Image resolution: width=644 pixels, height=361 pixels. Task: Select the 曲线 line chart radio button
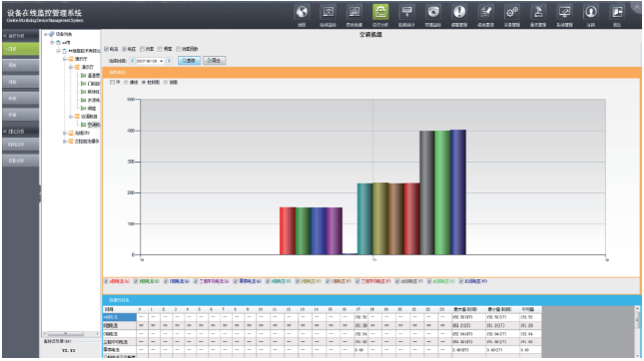click(x=126, y=83)
